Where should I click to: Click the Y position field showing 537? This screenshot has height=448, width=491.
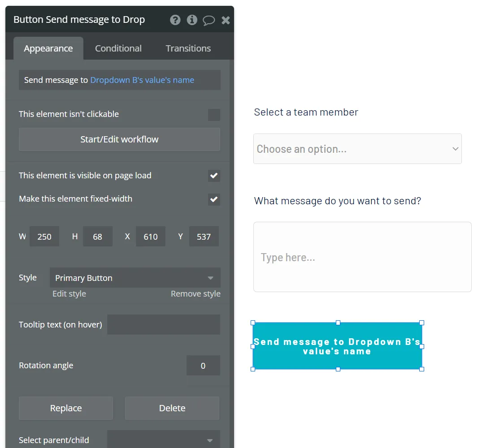tap(204, 237)
